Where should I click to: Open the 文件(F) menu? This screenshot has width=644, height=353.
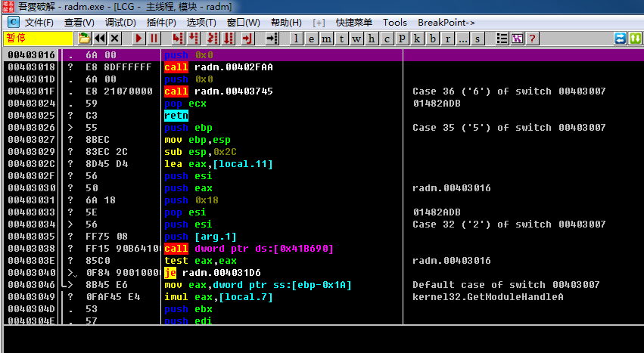click(x=39, y=23)
